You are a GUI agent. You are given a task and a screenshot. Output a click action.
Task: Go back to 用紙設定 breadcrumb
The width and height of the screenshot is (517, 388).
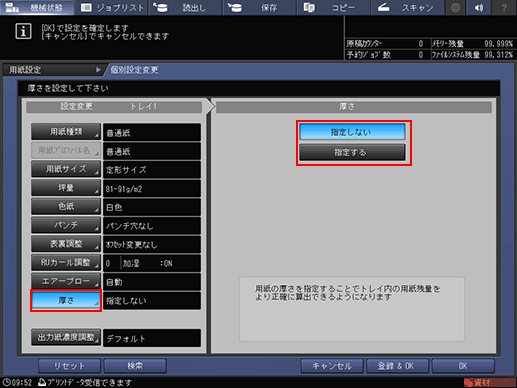tap(53, 70)
